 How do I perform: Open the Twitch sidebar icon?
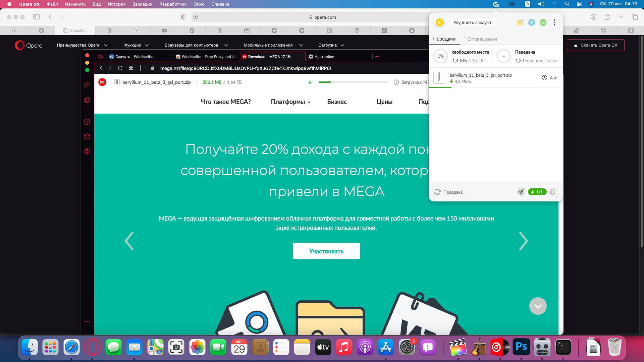(87, 100)
